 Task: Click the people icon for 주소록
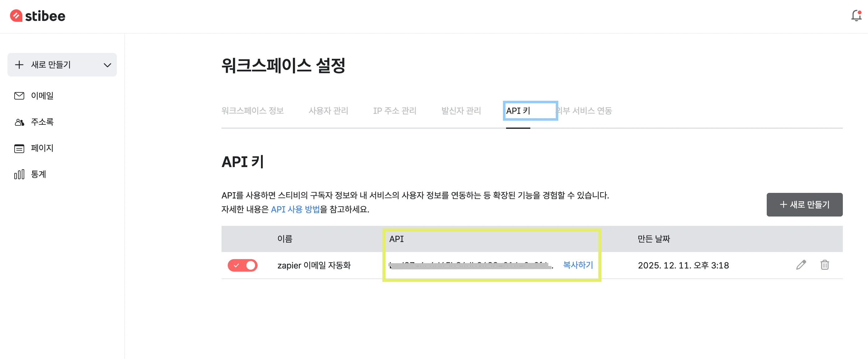point(19,122)
